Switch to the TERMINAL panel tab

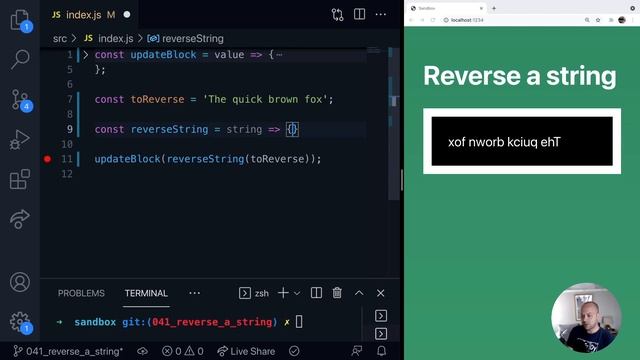coord(146,293)
